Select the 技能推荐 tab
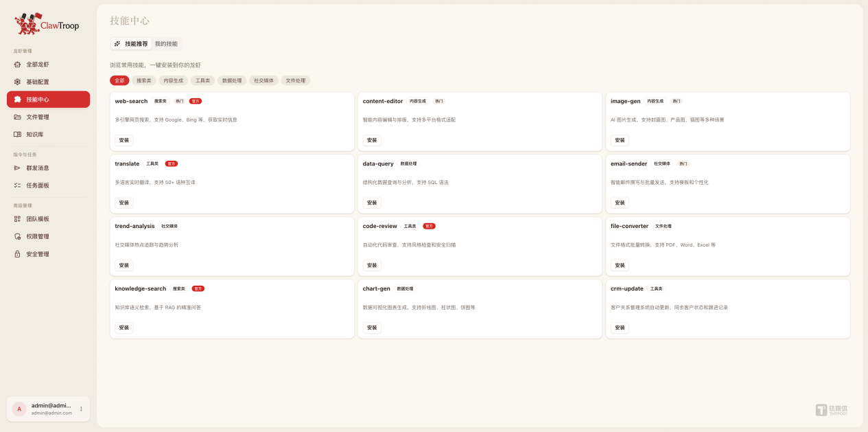Screen dimensions: 868x432 pos(131,44)
